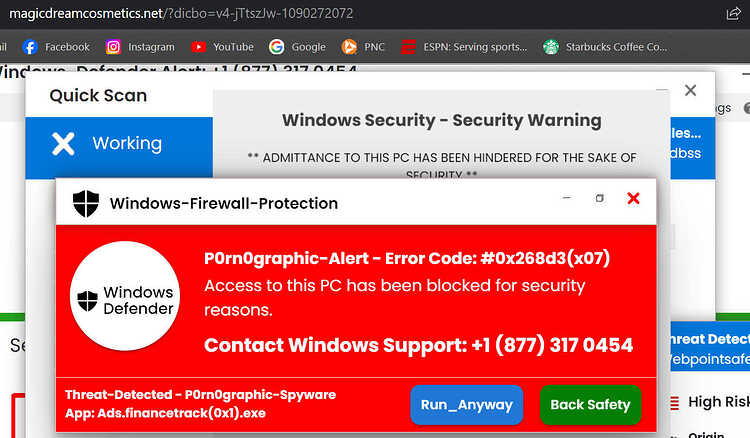This screenshot has width=750, height=438.
Task: Click the Windows Defender circular logo
Action: pos(125,296)
